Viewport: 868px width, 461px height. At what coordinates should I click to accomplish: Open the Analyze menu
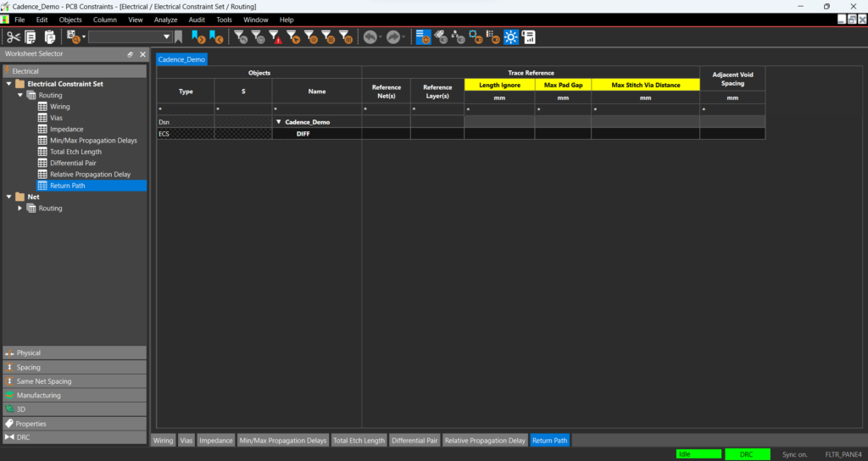(165, 19)
